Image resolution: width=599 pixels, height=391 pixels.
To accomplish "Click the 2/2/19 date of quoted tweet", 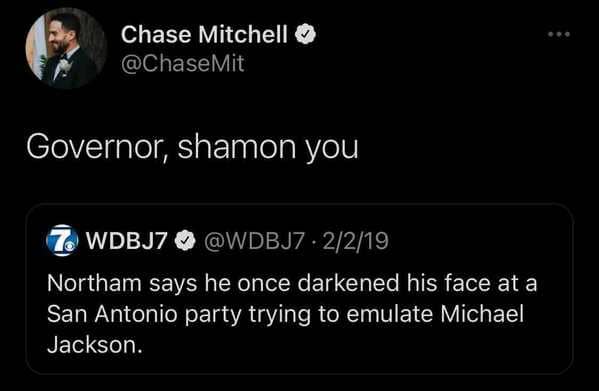I will pos(356,241).
